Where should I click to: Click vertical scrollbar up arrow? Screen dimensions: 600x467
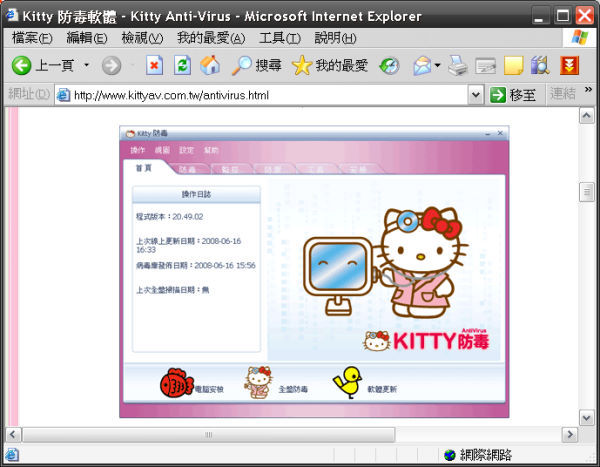click(587, 116)
